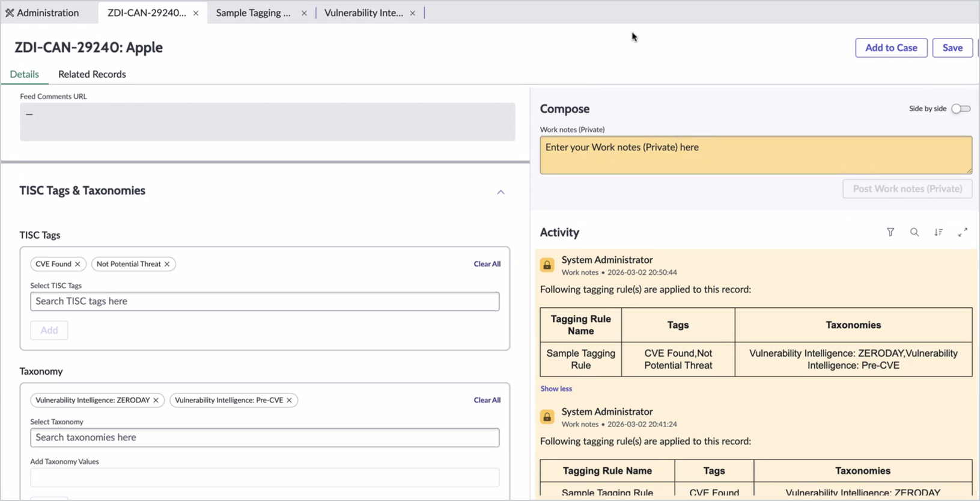
Task: Open the Related Records tab
Action: tap(92, 74)
